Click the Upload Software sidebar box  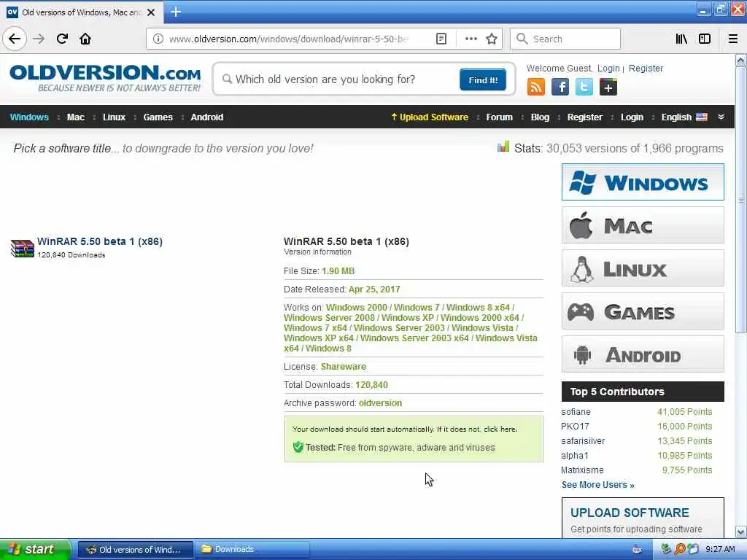643,518
